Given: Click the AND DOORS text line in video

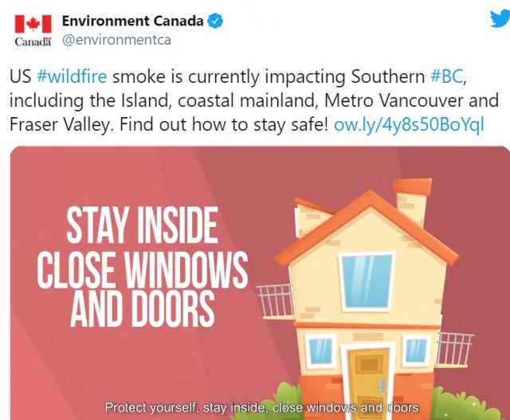Looking at the screenshot, I should [x=142, y=309].
